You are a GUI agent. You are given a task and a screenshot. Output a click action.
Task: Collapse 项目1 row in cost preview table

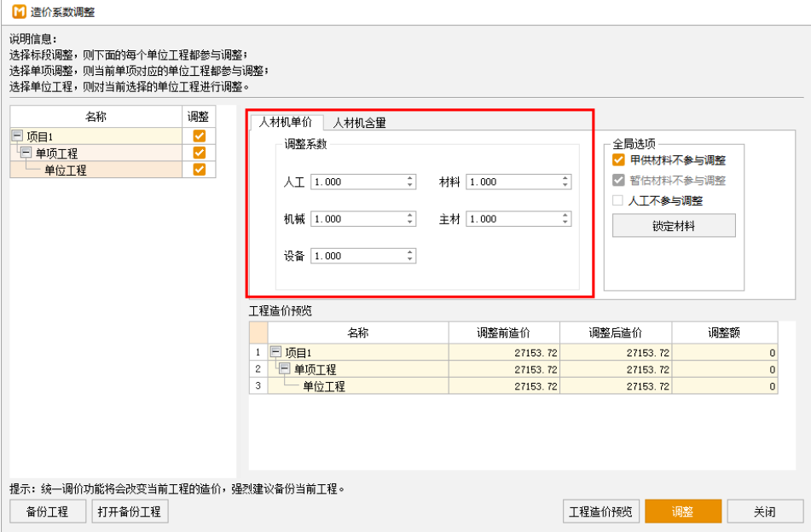(275, 352)
